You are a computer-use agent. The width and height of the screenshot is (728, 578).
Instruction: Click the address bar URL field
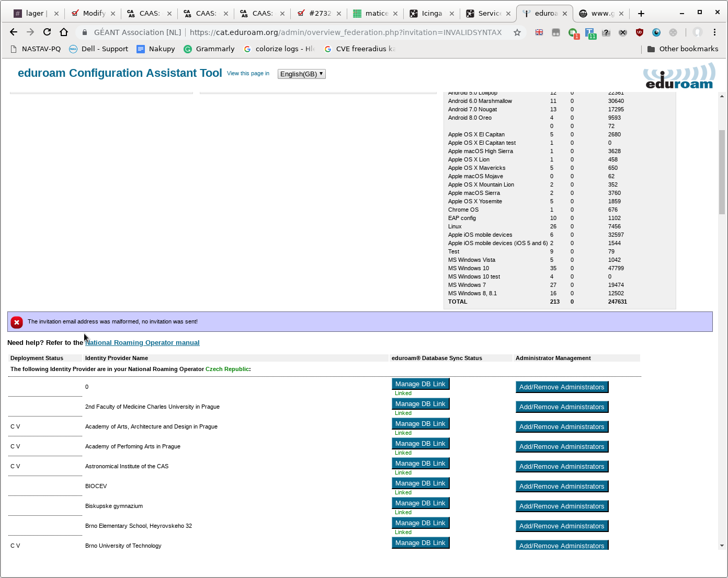point(345,32)
